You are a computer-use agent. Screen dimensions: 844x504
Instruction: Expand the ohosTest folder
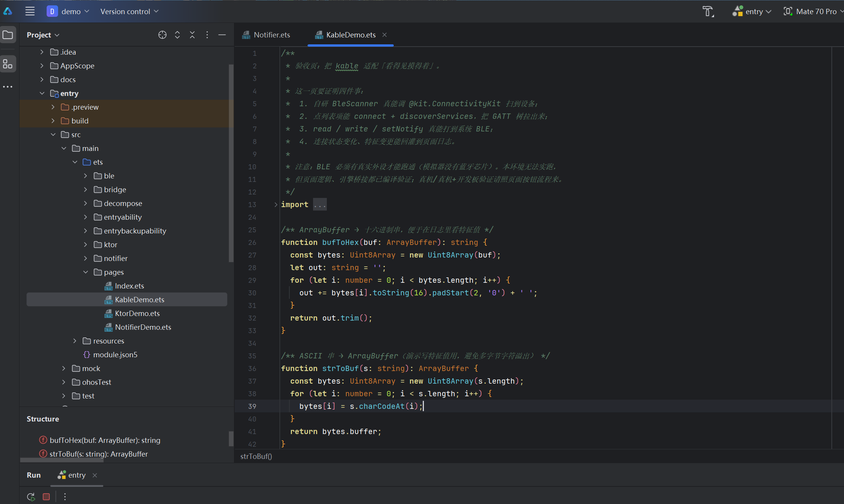coord(64,382)
